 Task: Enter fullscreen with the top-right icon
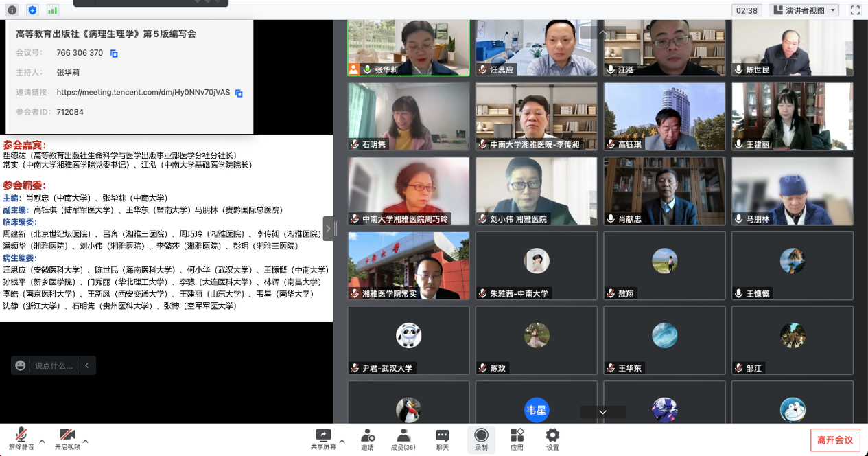coord(855,10)
